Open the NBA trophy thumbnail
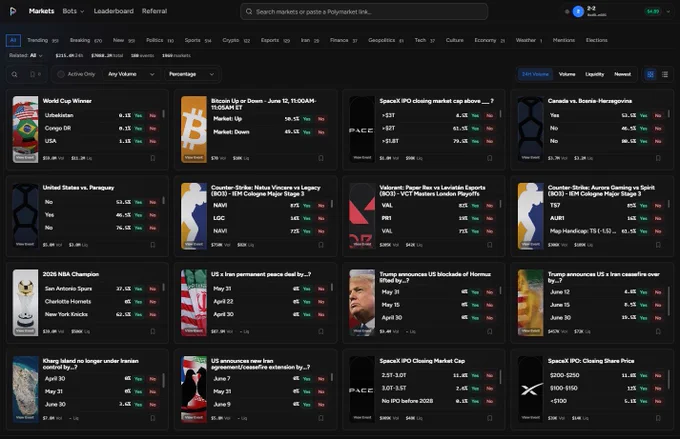The height and width of the screenshot is (439, 680). coord(25,303)
